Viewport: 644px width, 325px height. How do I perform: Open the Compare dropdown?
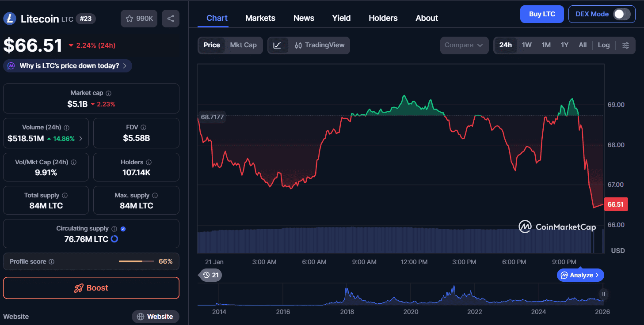(464, 45)
